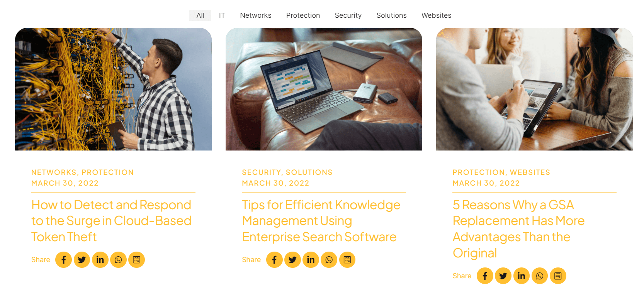Viewport: 644px width, 296px height.
Task: Click the last share icon under GSA Replacement article
Action: click(x=558, y=276)
